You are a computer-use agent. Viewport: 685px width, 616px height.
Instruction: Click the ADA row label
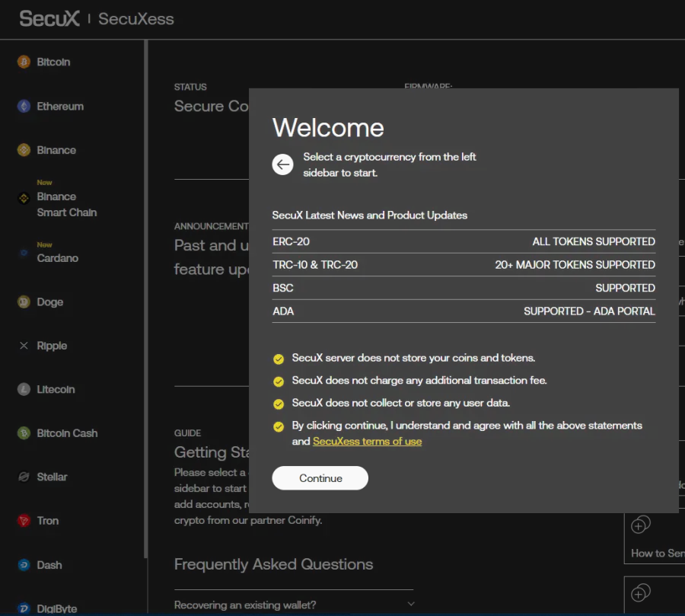(x=283, y=311)
